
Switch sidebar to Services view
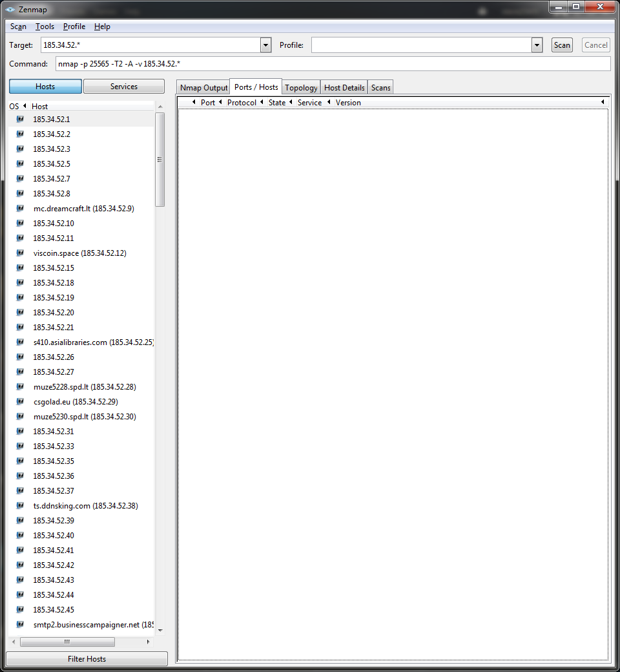tap(124, 86)
